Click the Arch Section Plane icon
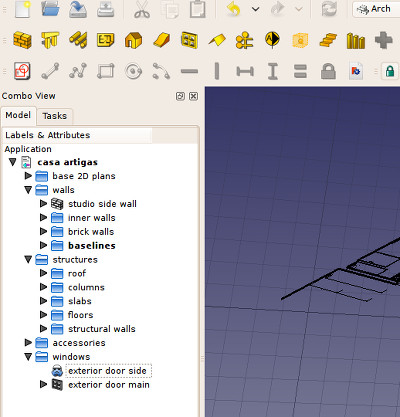This screenshot has width=400, height=417. click(272, 40)
